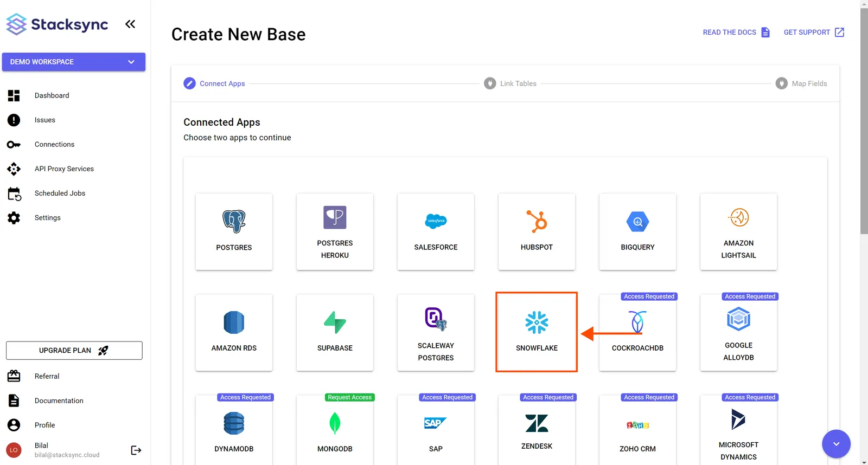Click the Stacksync logo
Screen dimensions: 868x465
tap(57, 24)
